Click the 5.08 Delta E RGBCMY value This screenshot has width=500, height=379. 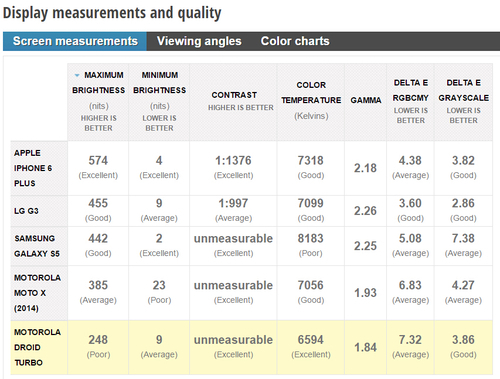point(410,239)
